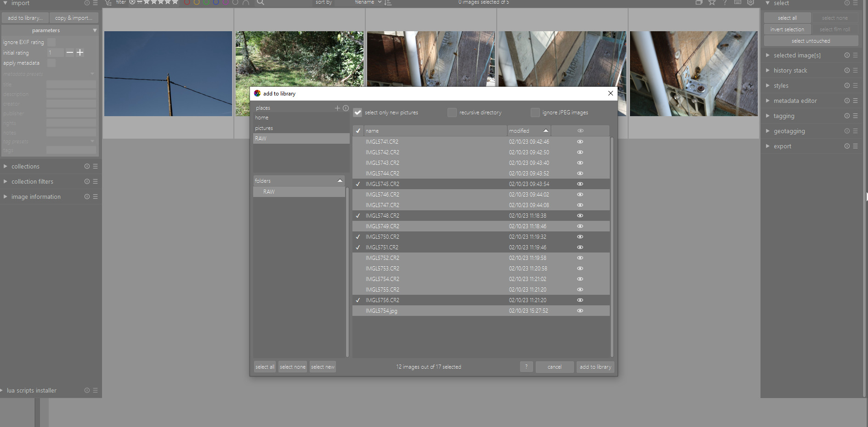Uncheck select only new pictures
868x427 pixels.
(x=358, y=112)
